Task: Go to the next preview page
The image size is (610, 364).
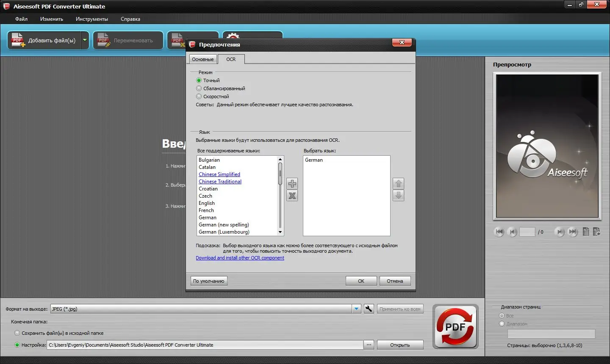Action: 560,232
